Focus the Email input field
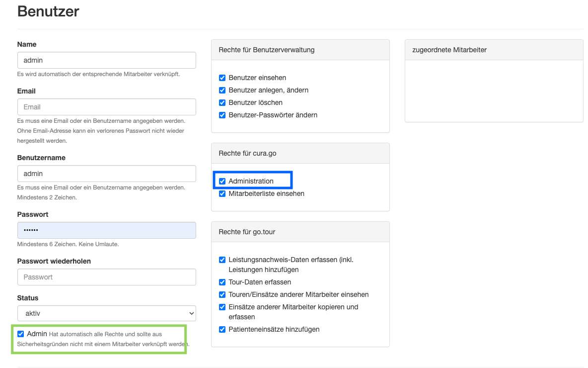This screenshot has width=588, height=368. [106, 107]
